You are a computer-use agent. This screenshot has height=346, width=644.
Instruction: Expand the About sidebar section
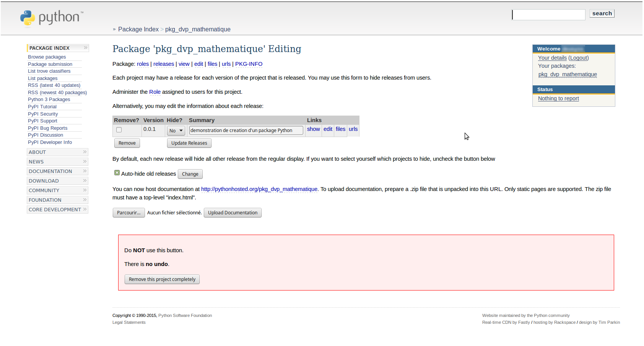point(57,152)
